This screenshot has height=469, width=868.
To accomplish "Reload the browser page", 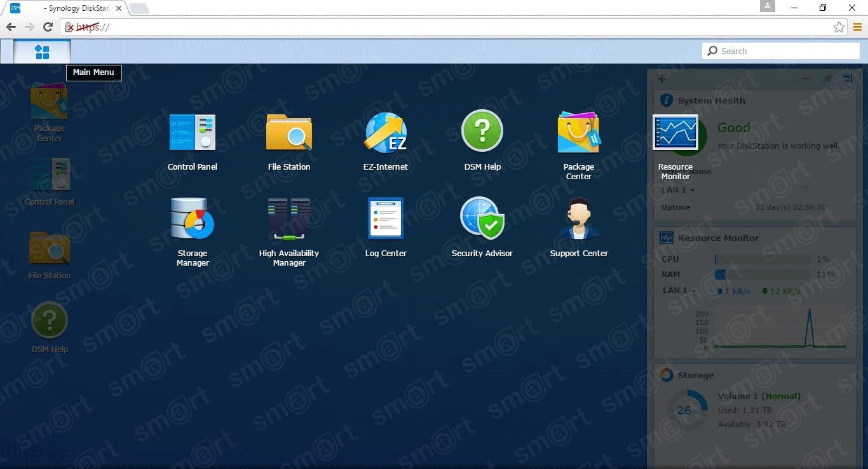I will point(48,27).
